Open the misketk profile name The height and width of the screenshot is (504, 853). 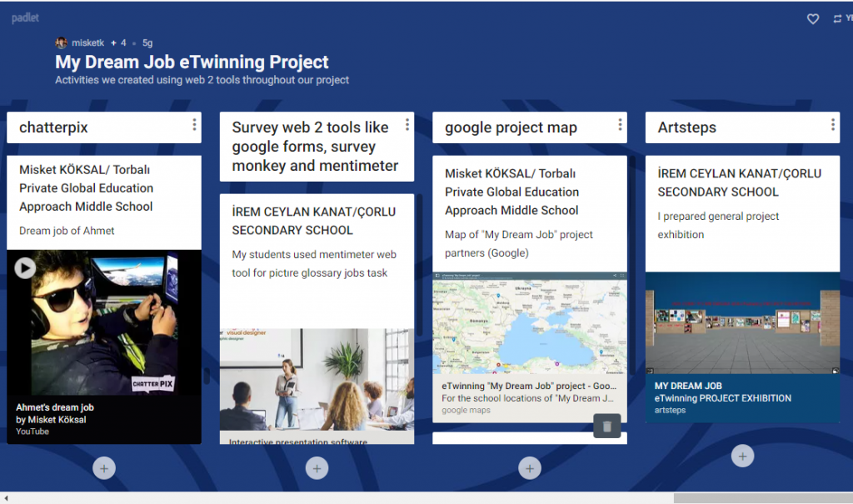click(87, 42)
